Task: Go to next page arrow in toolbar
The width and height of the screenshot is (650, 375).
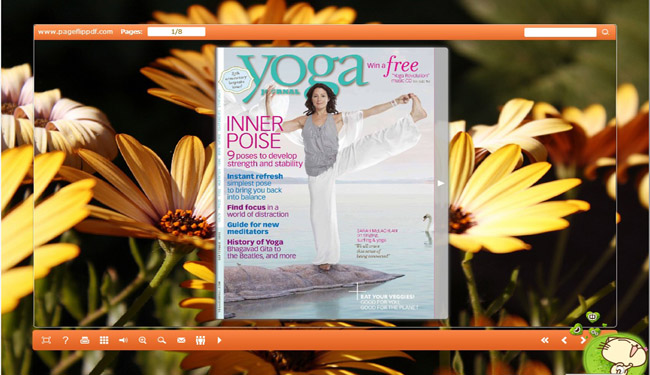Action: (x=582, y=340)
